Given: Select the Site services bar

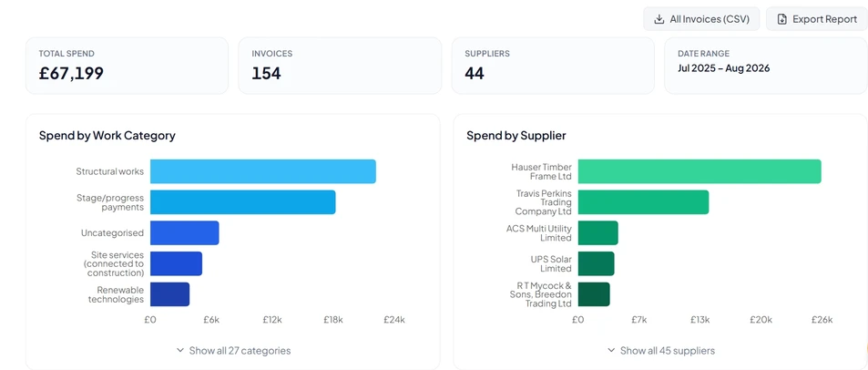Looking at the screenshot, I should coord(176,263).
